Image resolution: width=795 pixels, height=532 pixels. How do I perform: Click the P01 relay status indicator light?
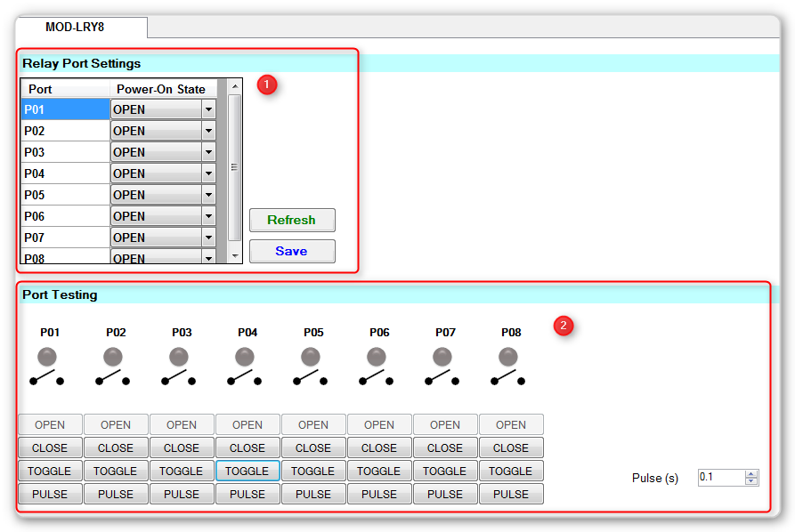point(47,357)
